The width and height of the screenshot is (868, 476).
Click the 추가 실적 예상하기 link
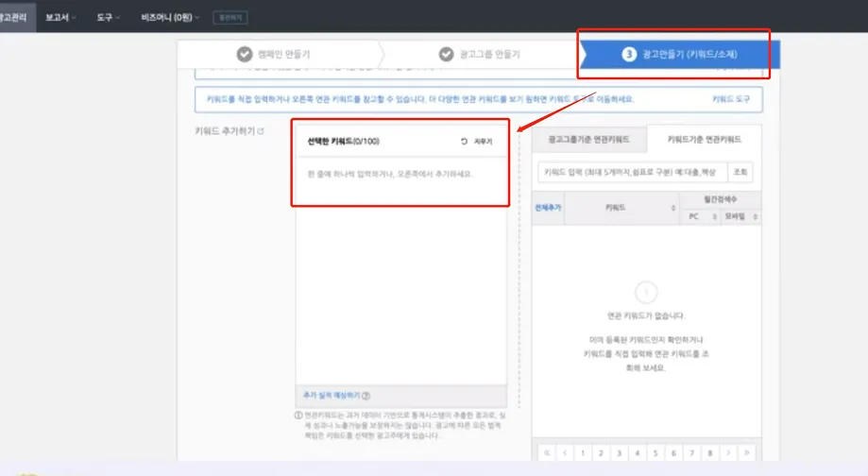[332, 395]
